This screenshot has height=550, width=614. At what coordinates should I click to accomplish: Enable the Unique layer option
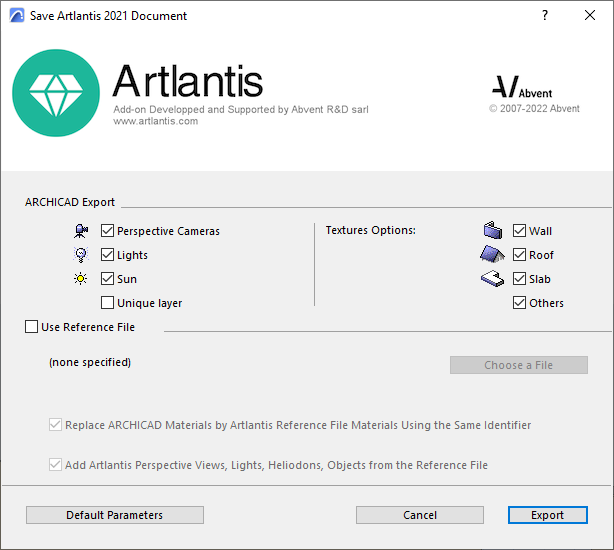coord(107,303)
